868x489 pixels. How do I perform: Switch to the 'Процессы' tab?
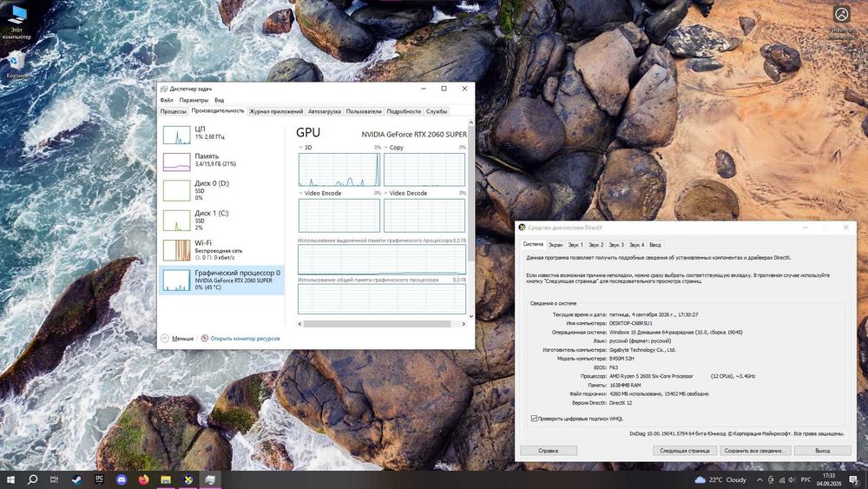[174, 111]
